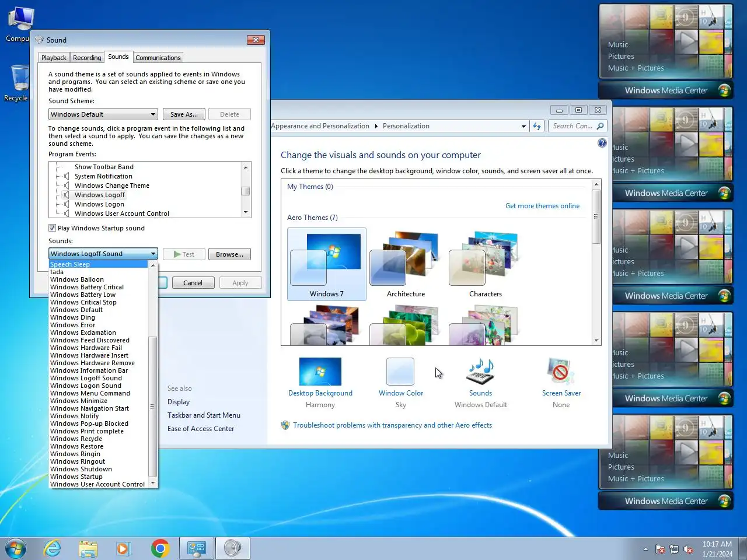The image size is (747, 560).
Task: Open Get more themes online link
Action: [542, 206]
